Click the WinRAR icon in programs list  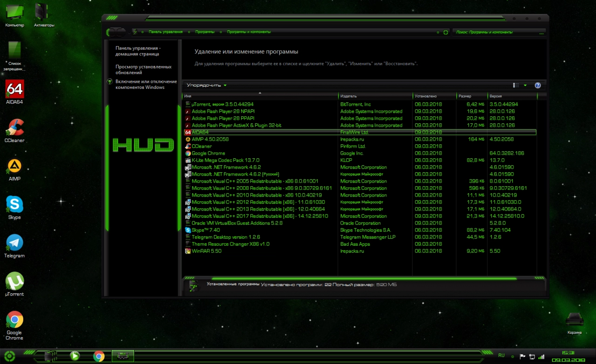tap(188, 251)
